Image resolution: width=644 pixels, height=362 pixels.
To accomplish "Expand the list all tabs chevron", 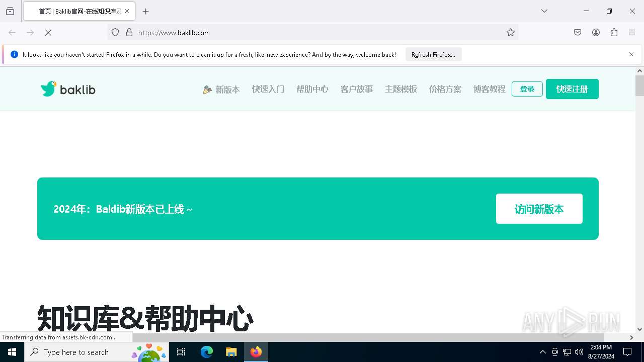I will point(544,11).
